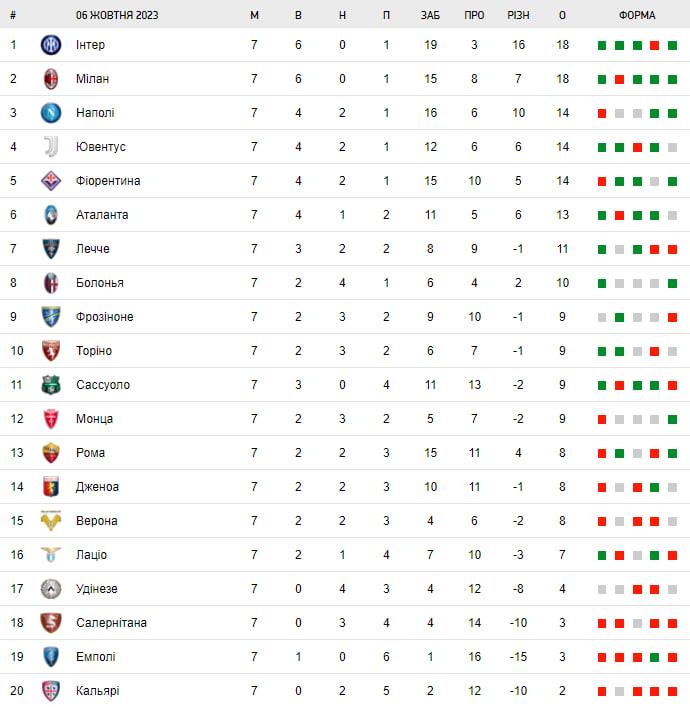Click the Roma crest icon
The image size is (690, 707).
(x=51, y=453)
